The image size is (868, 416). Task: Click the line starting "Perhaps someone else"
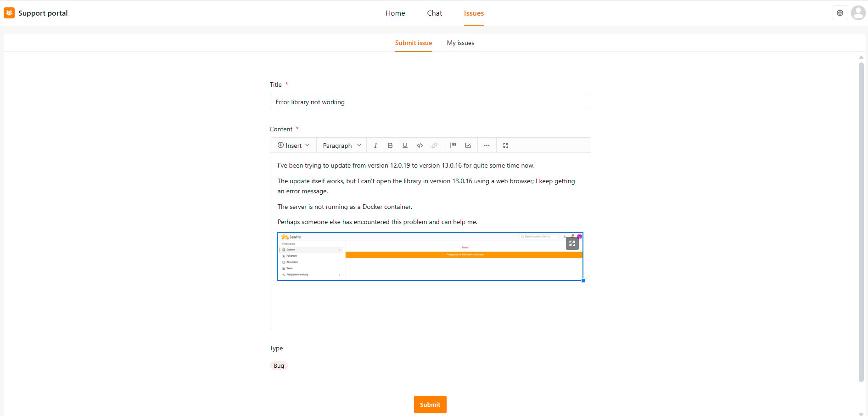pyautogui.click(x=377, y=222)
